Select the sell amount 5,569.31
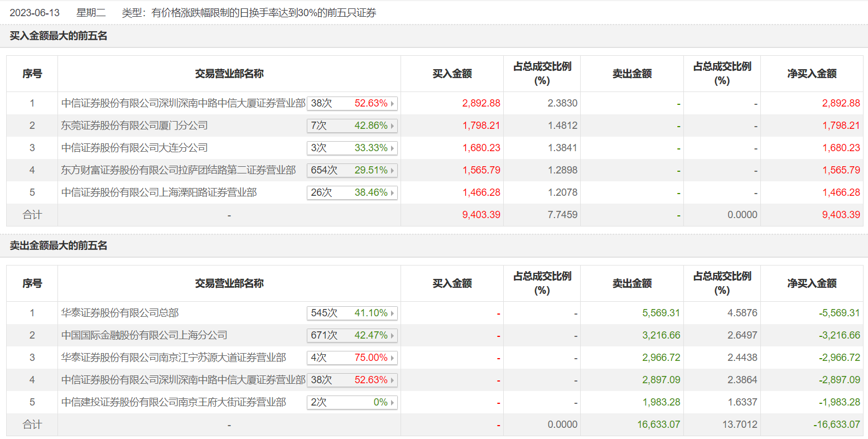 pyautogui.click(x=661, y=313)
